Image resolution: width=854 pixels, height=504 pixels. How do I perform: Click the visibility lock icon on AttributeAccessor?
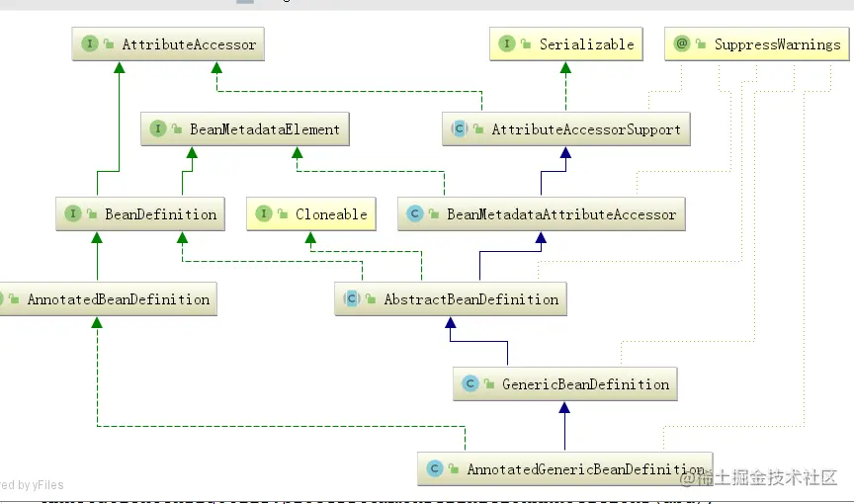tap(109, 44)
